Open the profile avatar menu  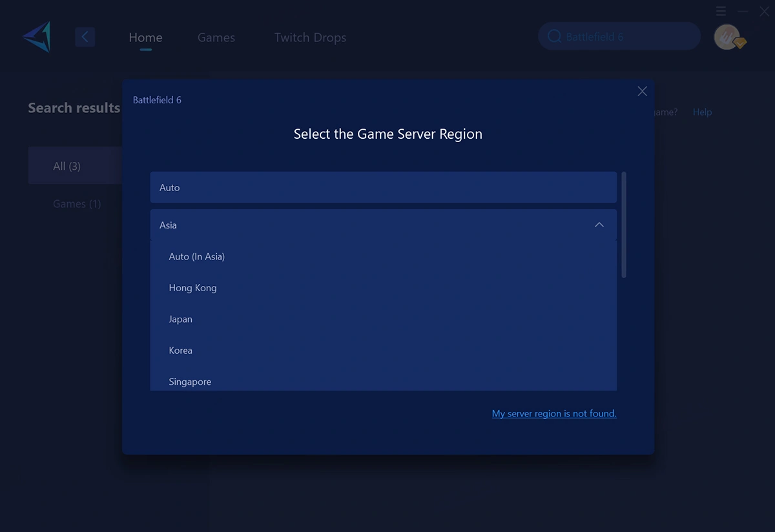pyautogui.click(x=728, y=37)
